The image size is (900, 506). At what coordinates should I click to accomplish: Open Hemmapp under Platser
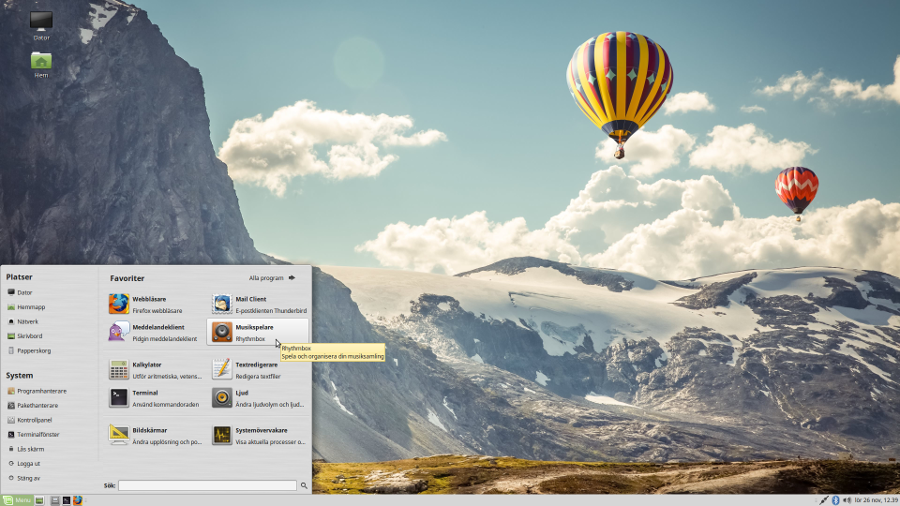tap(30, 307)
